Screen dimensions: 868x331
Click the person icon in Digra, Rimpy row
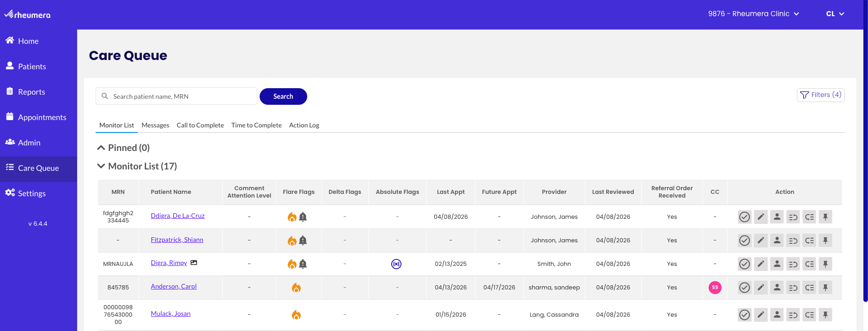(777, 264)
